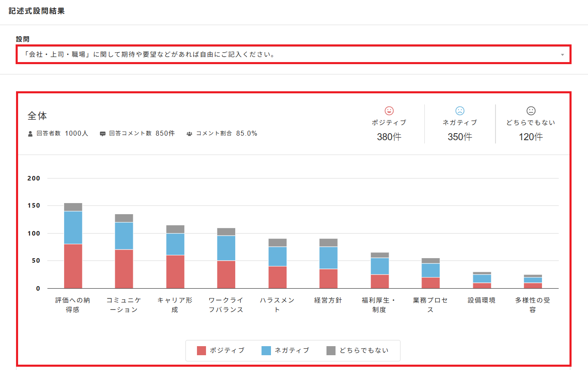This screenshot has height=370, width=588.
Task: Click the blue segment of the 経営方針 bar
Action: click(x=329, y=258)
